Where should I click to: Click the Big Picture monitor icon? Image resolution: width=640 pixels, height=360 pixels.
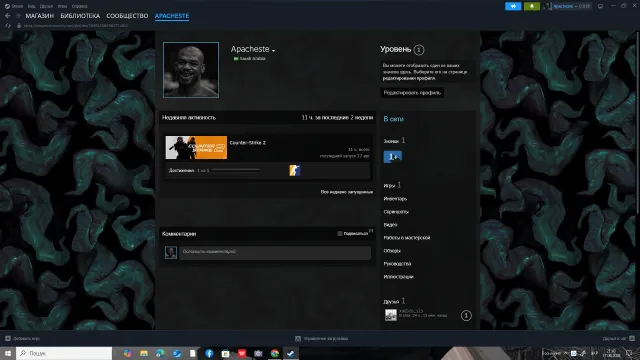click(600, 6)
